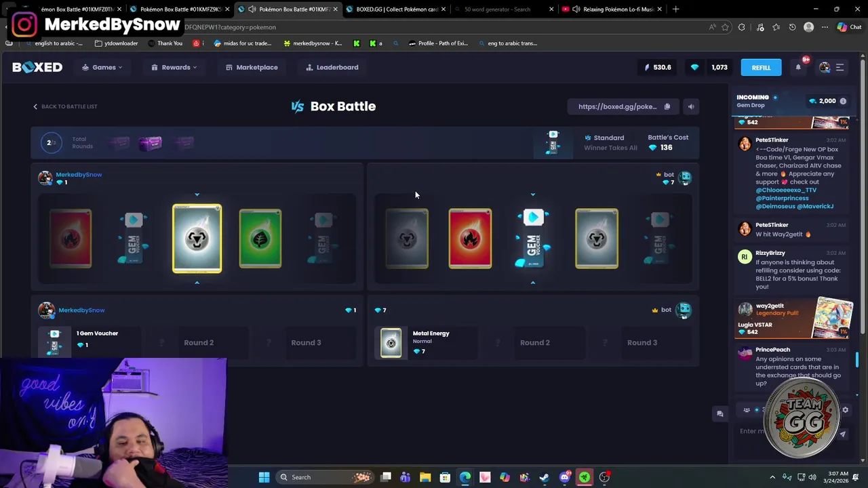The width and height of the screenshot is (868, 488).
Task: Open eng to arabic translation bookmark
Action: pyautogui.click(x=508, y=43)
